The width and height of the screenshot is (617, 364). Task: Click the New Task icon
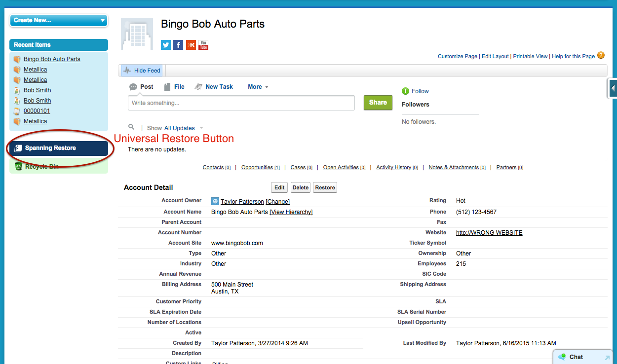pos(198,87)
